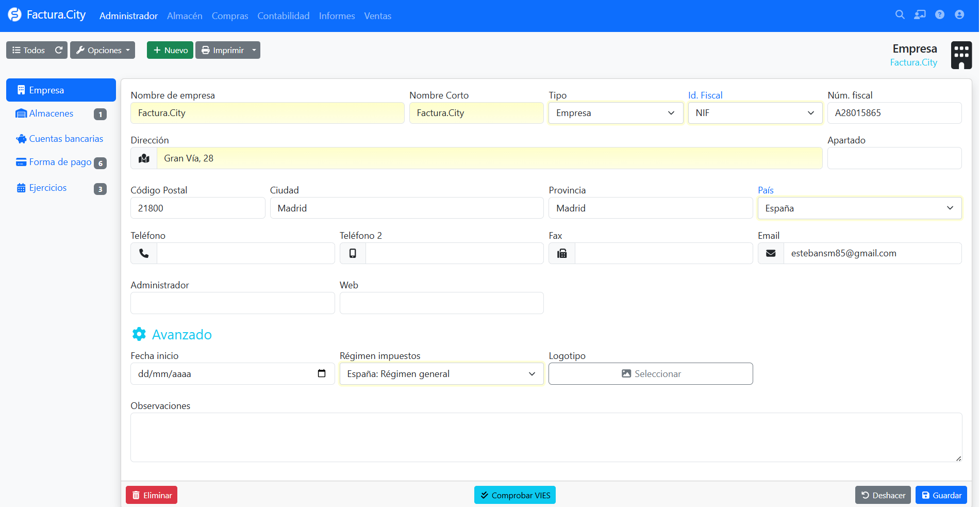Open the help question mark icon
The width and height of the screenshot is (980, 507).
pyautogui.click(x=940, y=15)
